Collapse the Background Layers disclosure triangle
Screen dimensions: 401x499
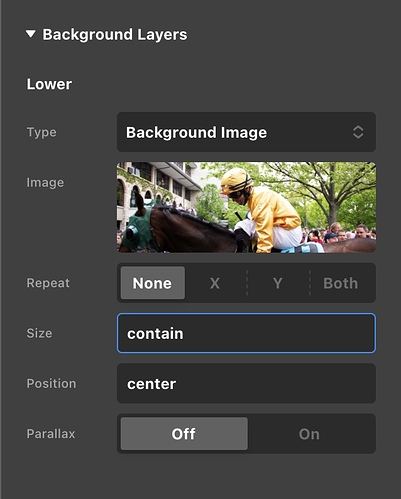(31, 34)
